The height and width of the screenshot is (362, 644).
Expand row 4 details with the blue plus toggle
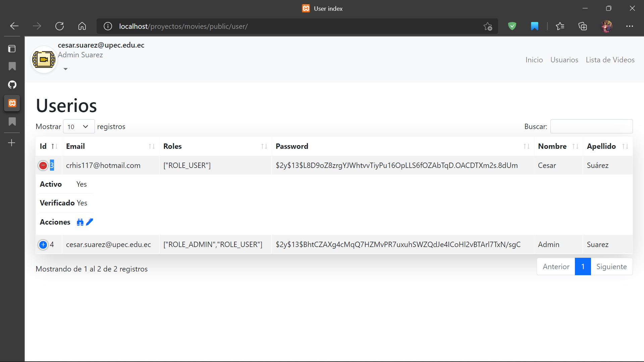click(43, 245)
